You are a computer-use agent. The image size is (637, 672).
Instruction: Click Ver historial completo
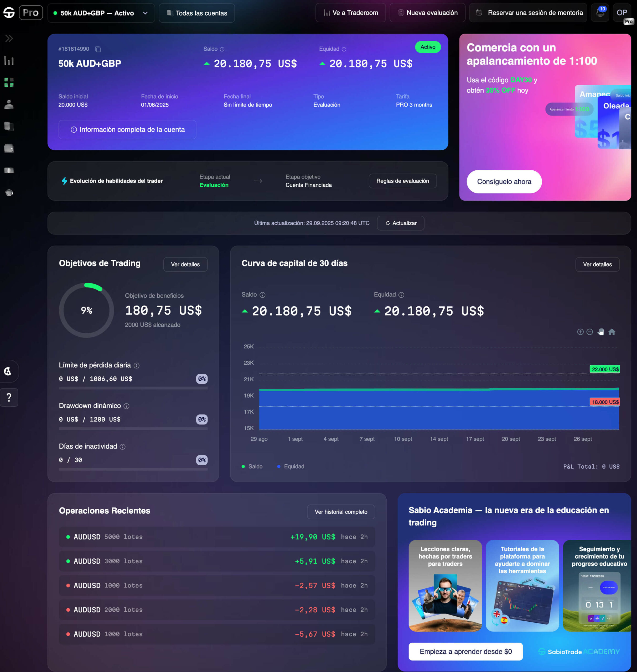[341, 512]
